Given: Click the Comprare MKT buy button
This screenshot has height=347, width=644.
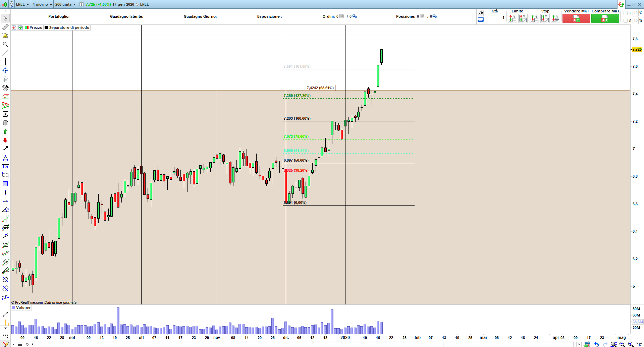Looking at the screenshot, I should [x=605, y=18].
